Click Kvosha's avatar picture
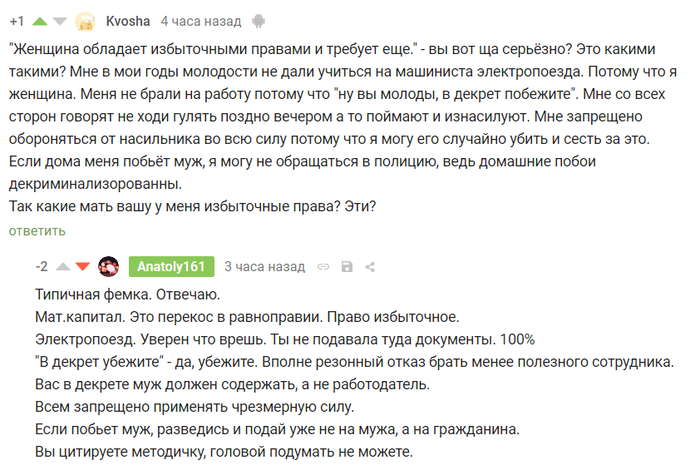The height and width of the screenshot is (470, 700). tap(86, 20)
